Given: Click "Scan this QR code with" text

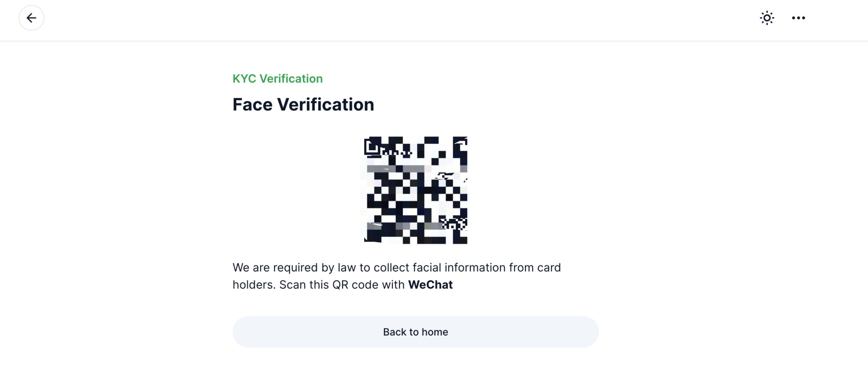Looking at the screenshot, I should 342,285.
